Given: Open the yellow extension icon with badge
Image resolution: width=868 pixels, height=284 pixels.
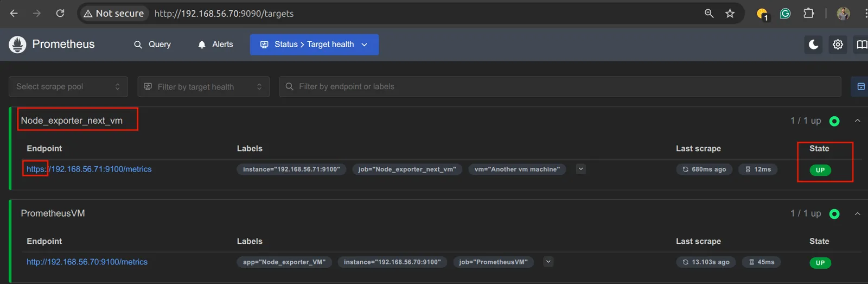Looking at the screenshot, I should pos(762,14).
